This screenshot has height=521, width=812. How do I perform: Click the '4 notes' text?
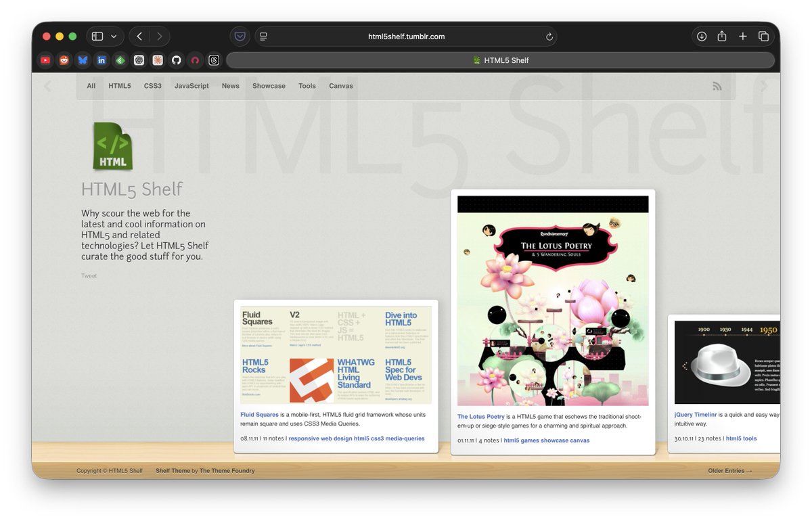(489, 440)
